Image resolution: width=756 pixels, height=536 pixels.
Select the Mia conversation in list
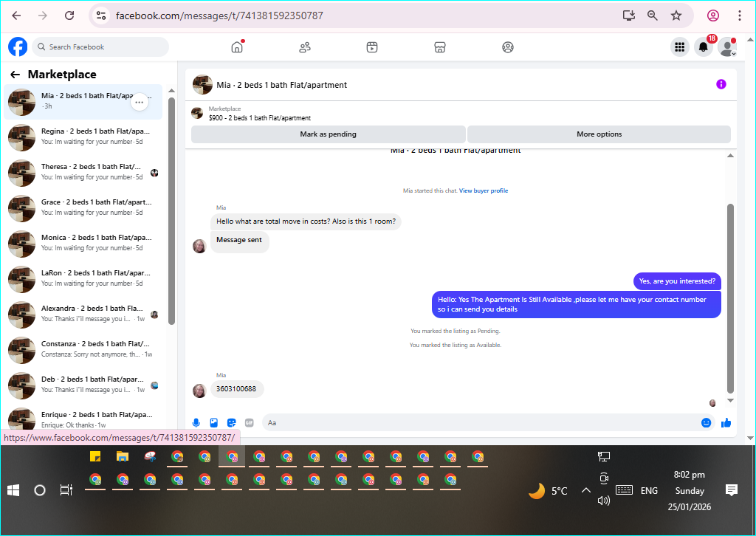tap(83, 102)
